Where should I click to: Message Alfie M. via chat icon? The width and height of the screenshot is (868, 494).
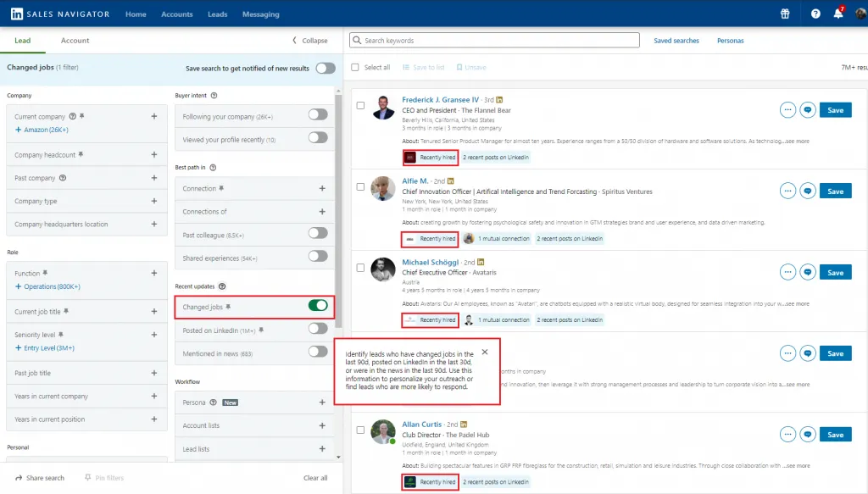(808, 191)
